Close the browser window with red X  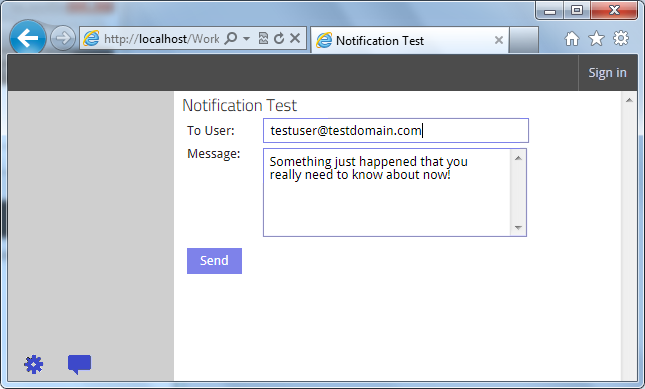614,10
